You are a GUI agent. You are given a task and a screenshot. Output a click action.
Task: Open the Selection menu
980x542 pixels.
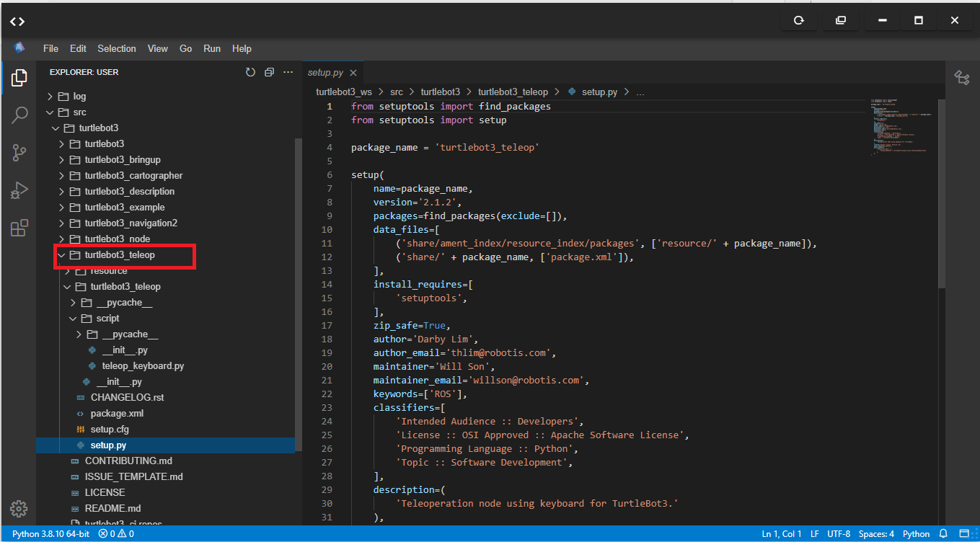point(117,49)
